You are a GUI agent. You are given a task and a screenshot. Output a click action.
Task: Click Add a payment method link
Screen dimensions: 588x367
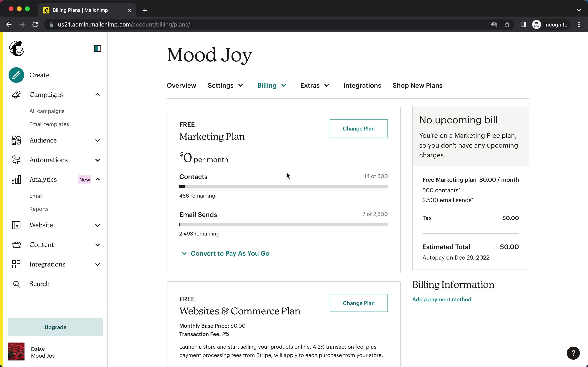pyautogui.click(x=442, y=299)
